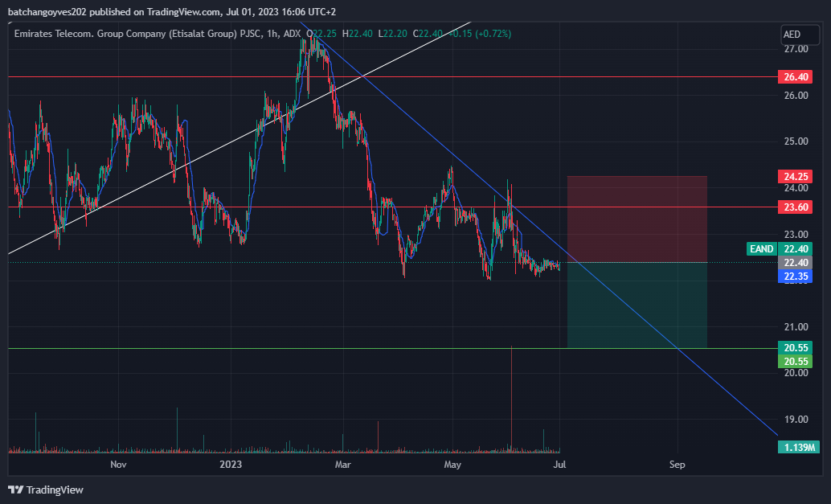
Task: Click the 1h timeframe label
Action: tap(272, 34)
